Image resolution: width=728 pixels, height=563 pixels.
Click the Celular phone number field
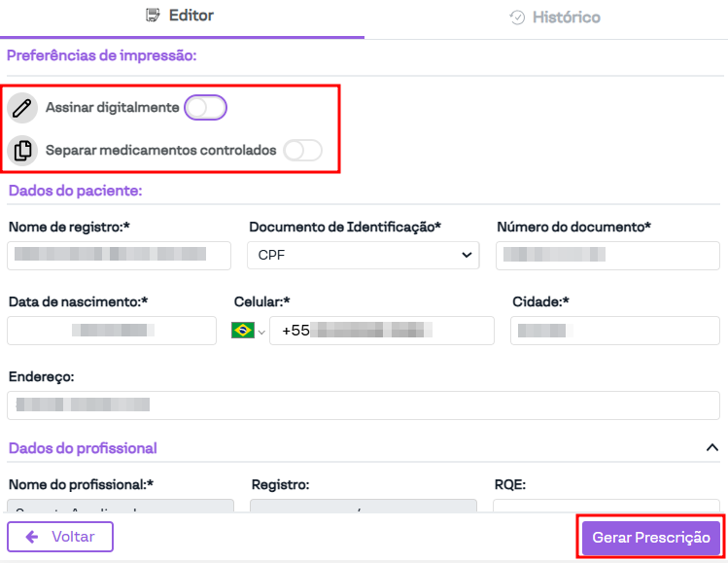[380, 331]
